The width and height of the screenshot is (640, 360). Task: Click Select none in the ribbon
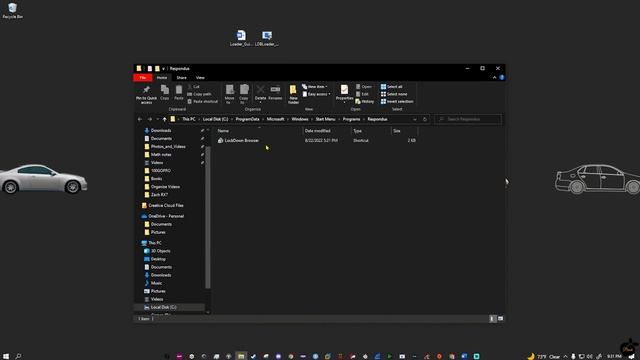(394, 94)
